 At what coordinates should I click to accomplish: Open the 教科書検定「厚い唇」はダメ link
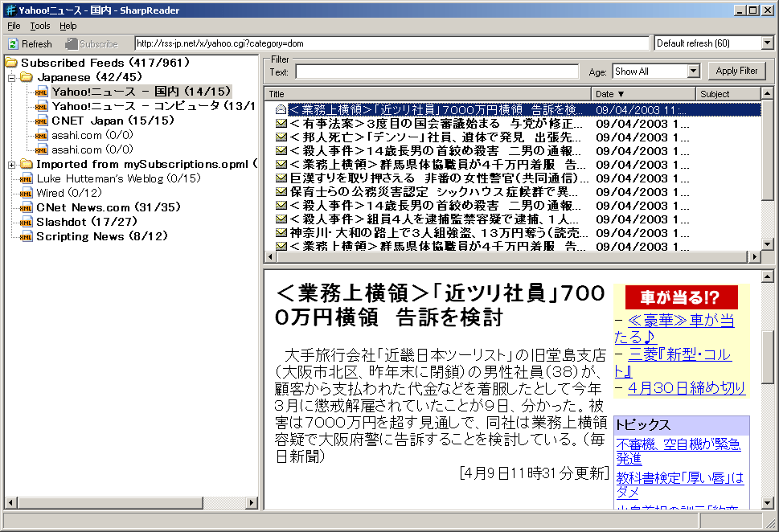679,485
